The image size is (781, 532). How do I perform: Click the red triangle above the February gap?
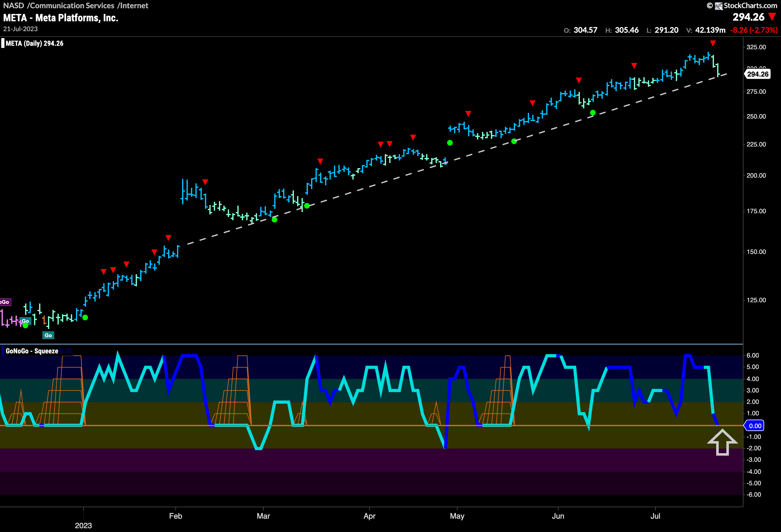[x=205, y=182]
